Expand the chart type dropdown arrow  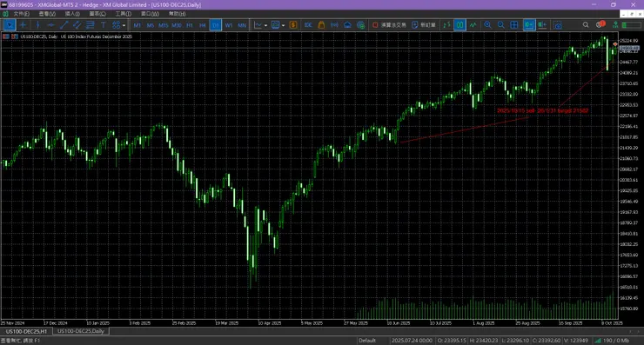[265, 25]
